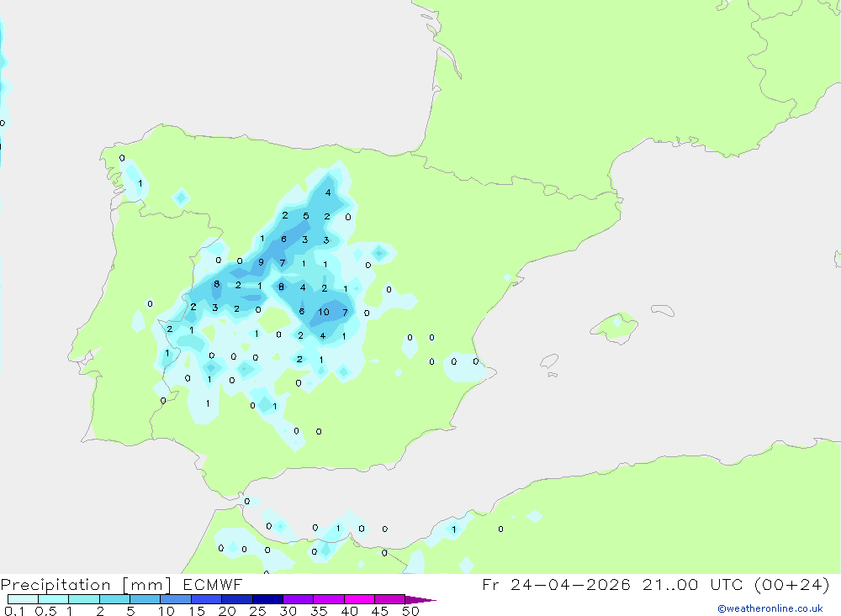The height and width of the screenshot is (616, 841).
Task: Click the legend label "0.5"
Action: [45, 611]
